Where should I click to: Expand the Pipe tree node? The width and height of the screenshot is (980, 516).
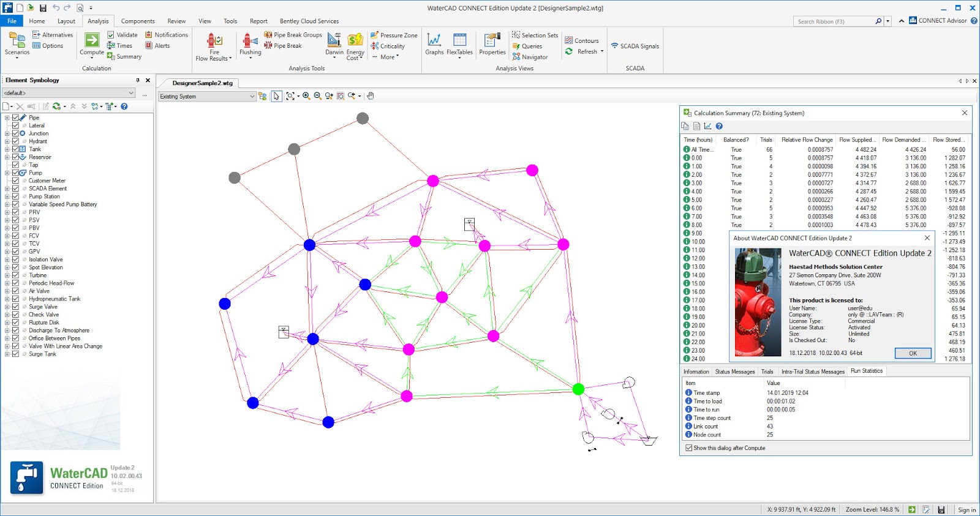[7, 118]
